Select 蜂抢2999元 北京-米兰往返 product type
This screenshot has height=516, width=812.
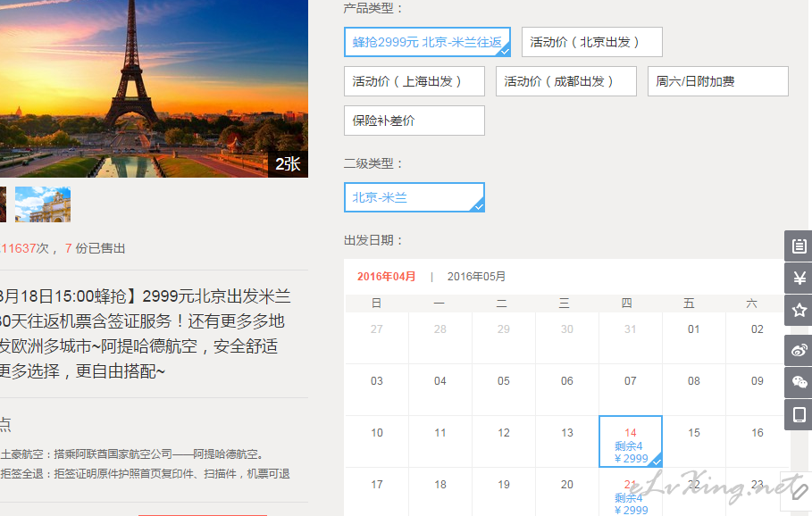click(x=427, y=42)
